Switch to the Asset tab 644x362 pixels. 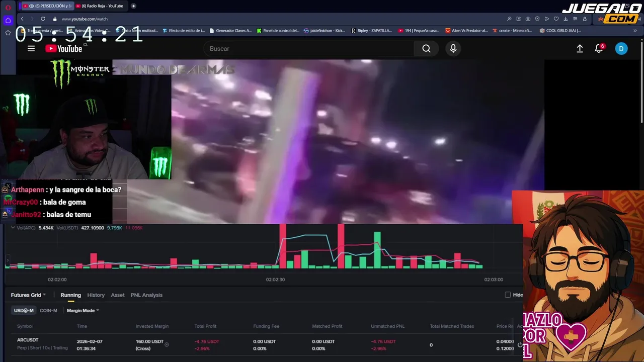pos(118,295)
